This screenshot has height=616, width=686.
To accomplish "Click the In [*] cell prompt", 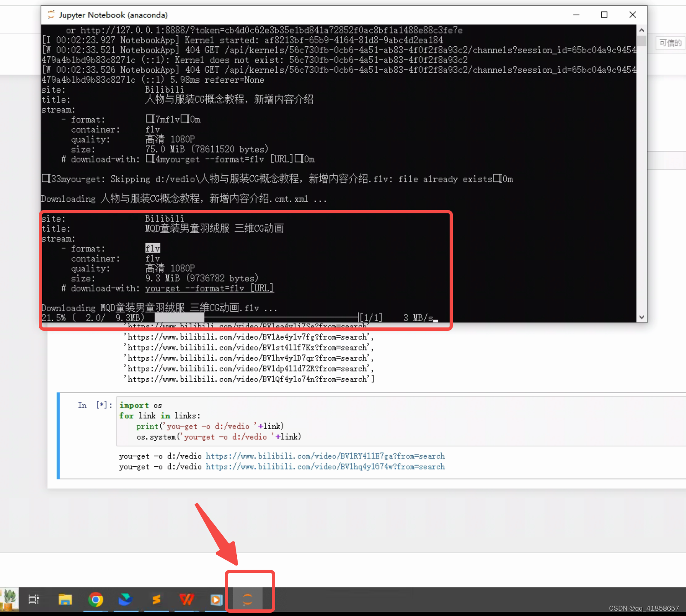I will (95, 405).
